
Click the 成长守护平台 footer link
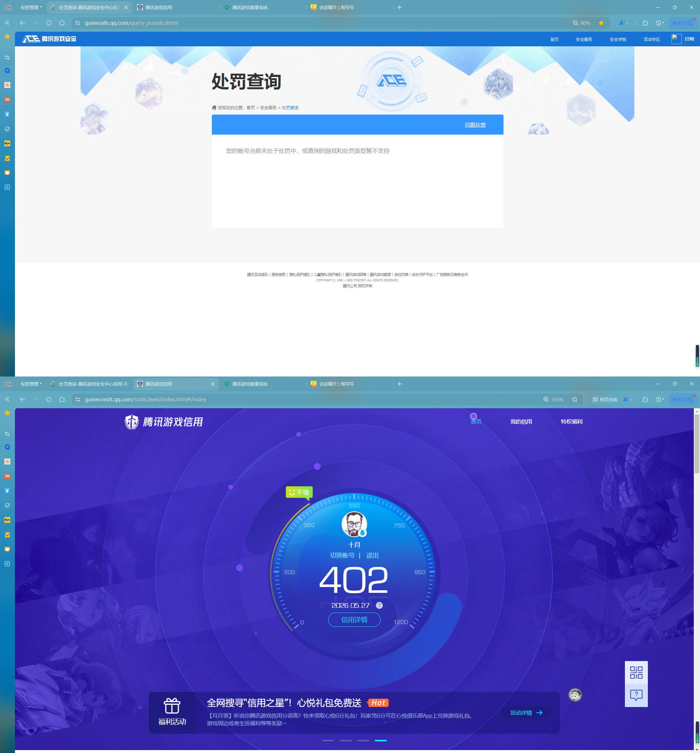click(422, 275)
